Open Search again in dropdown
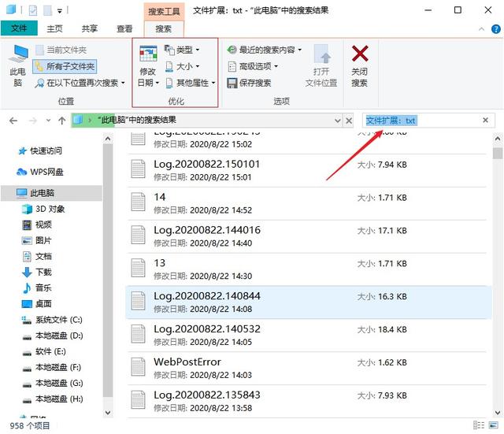 point(80,83)
